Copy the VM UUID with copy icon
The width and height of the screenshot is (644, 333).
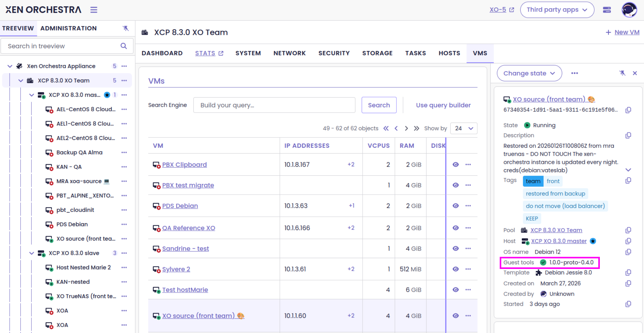click(628, 110)
